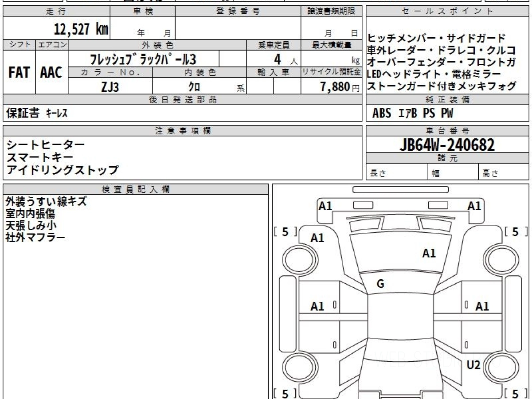Click the G mark on the car roof
Screen dimensions: 532x399
point(380,285)
